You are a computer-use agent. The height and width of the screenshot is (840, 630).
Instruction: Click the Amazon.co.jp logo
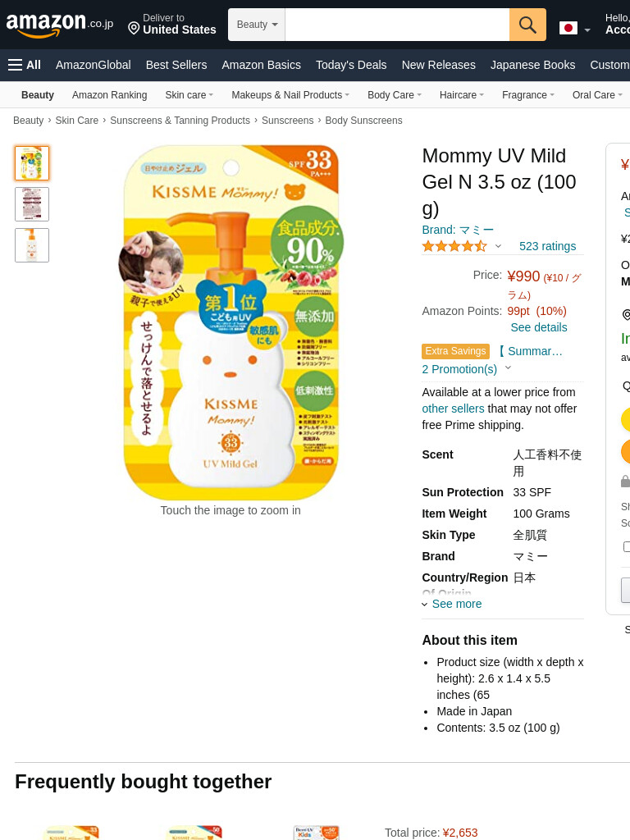(x=59, y=25)
